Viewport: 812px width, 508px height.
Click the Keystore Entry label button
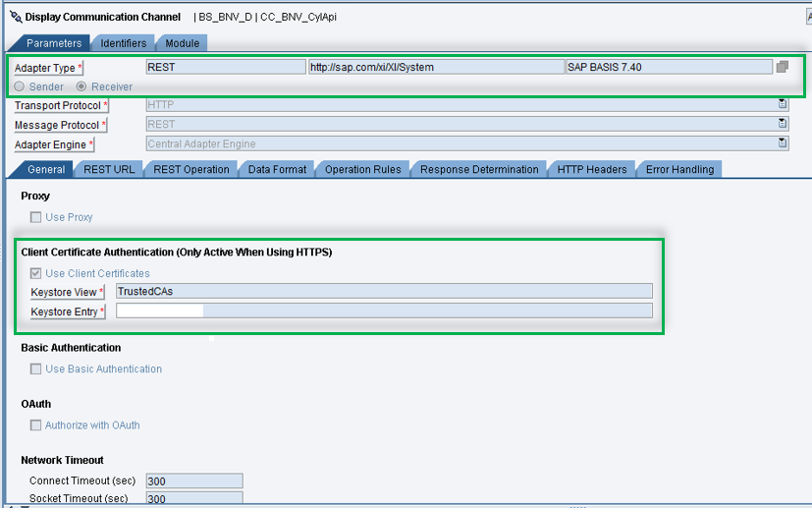point(68,312)
